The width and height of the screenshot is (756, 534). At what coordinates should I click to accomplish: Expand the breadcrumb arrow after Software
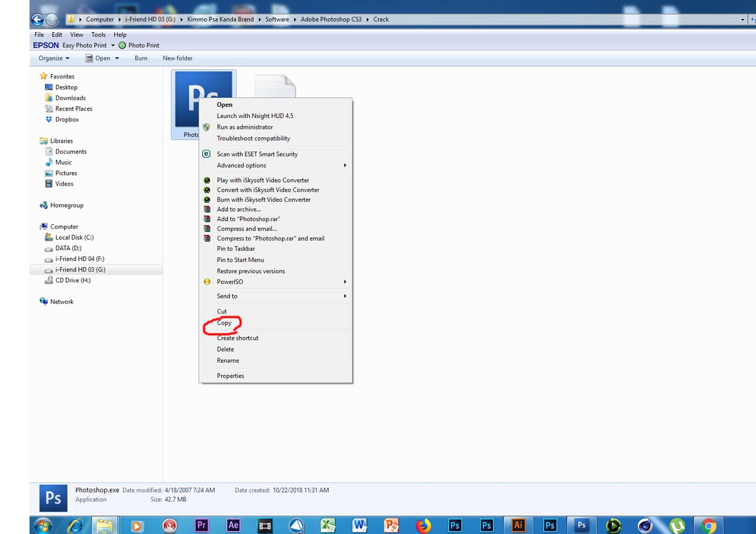click(295, 19)
